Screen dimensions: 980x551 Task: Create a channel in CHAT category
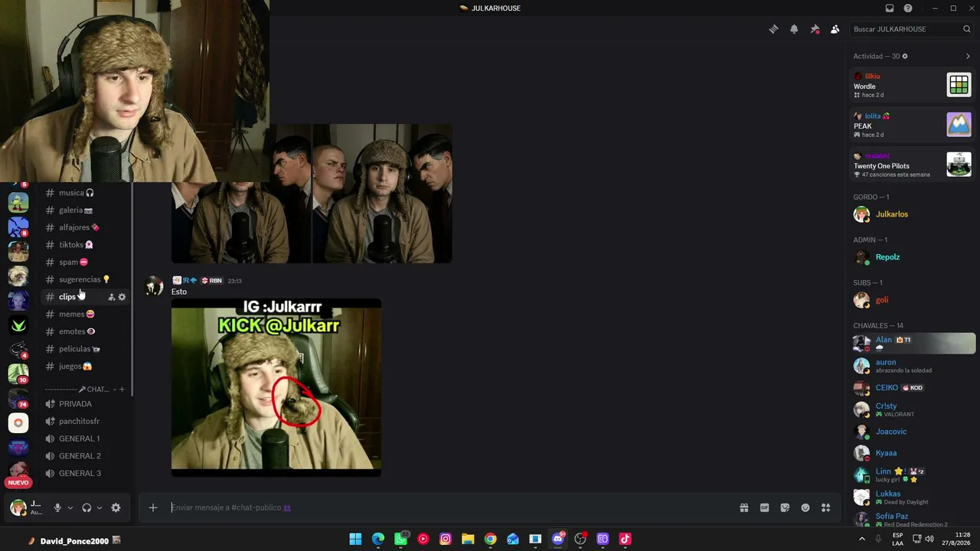[121, 390]
